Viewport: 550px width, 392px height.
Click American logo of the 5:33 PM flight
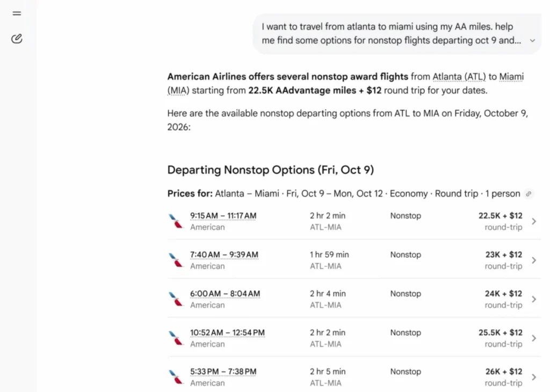click(x=176, y=377)
